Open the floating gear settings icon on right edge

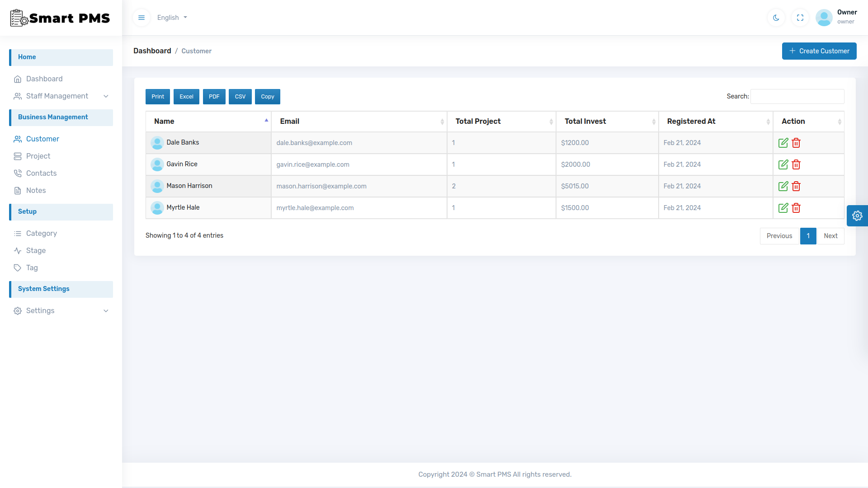[857, 216]
